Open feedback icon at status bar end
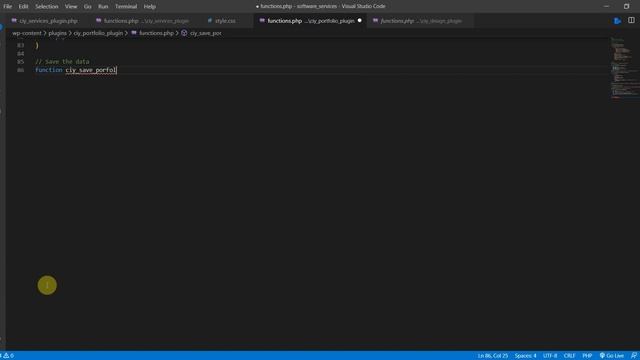This screenshot has width=640, height=360. [x=633, y=356]
